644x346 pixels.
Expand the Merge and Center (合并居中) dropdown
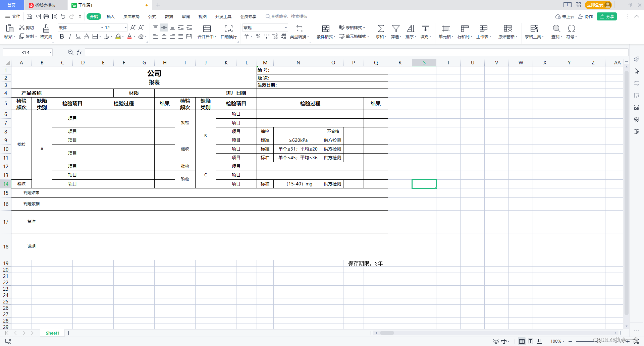pyautogui.click(x=215, y=37)
